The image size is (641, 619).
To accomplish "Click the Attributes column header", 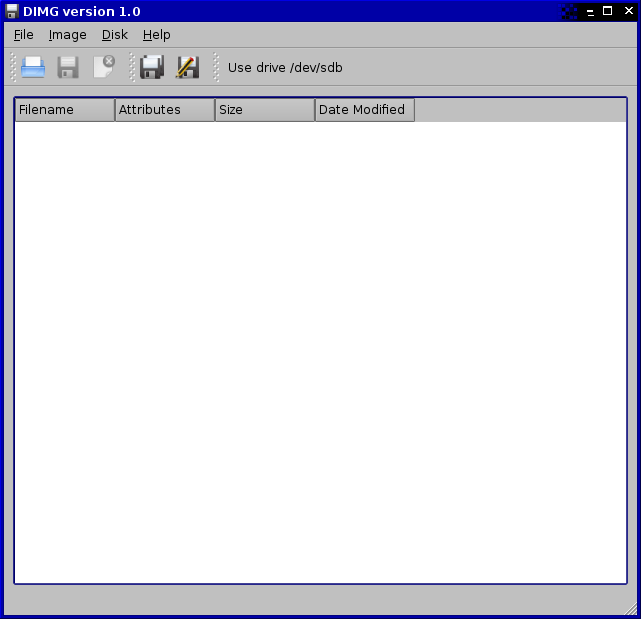I will [x=165, y=110].
